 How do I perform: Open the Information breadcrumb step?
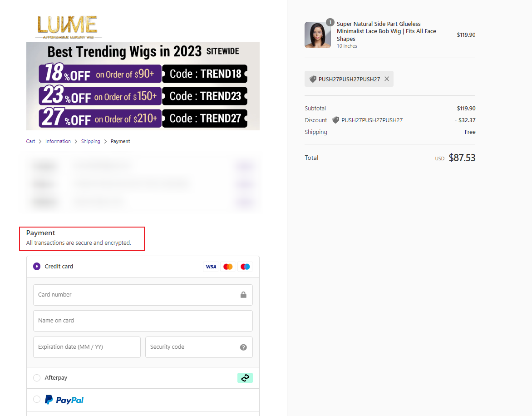pyautogui.click(x=58, y=141)
